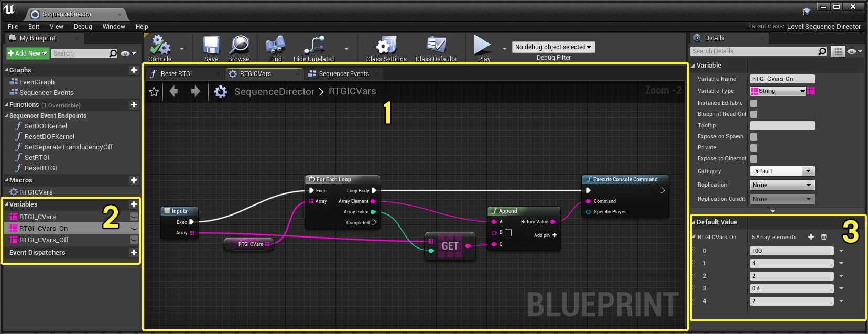Open the Variable Type String dropdown
The image size is (868, 334).
pos(777,91)
